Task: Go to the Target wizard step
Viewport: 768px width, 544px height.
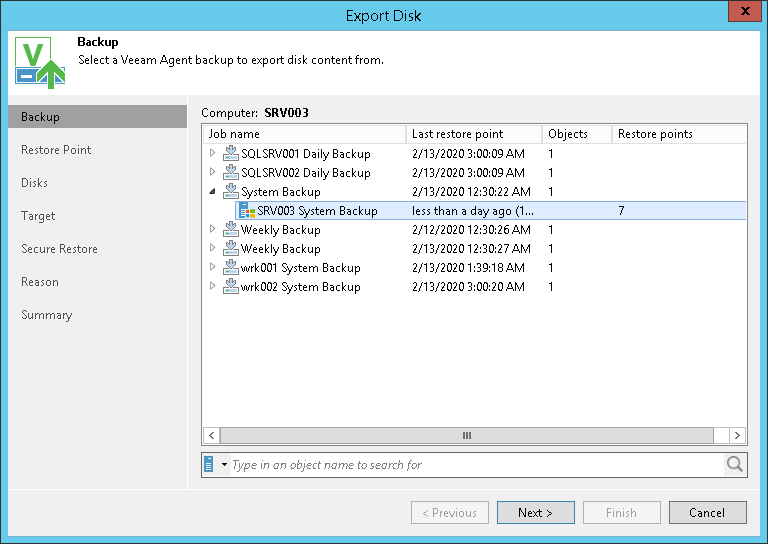Action: 38,216
